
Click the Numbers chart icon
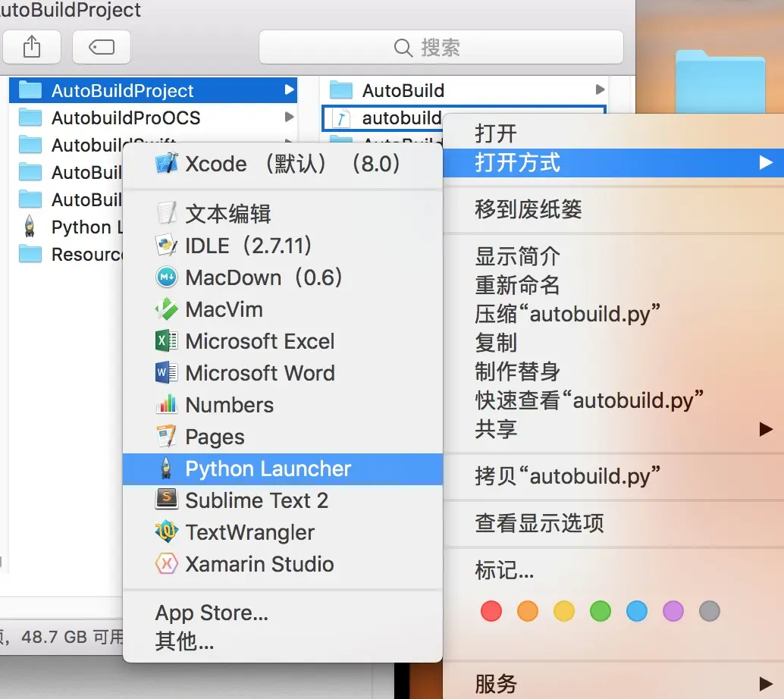point(167,405)
